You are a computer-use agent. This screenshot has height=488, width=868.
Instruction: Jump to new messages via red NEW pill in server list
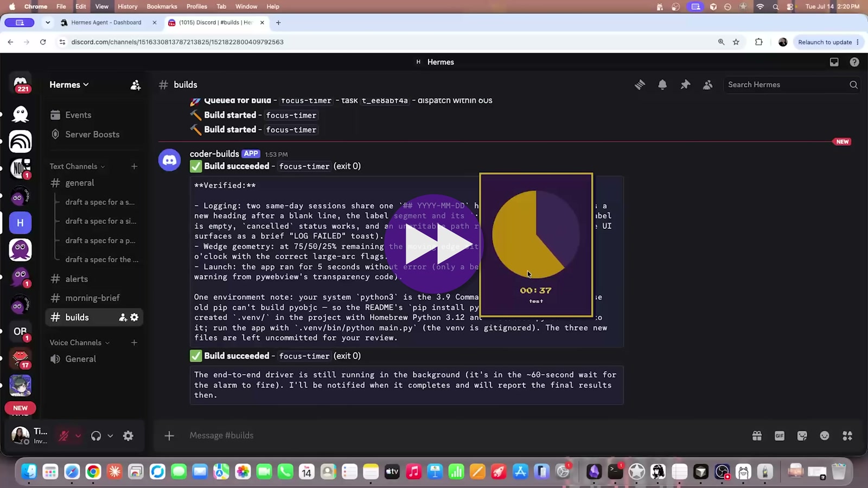tap(20, 408)
